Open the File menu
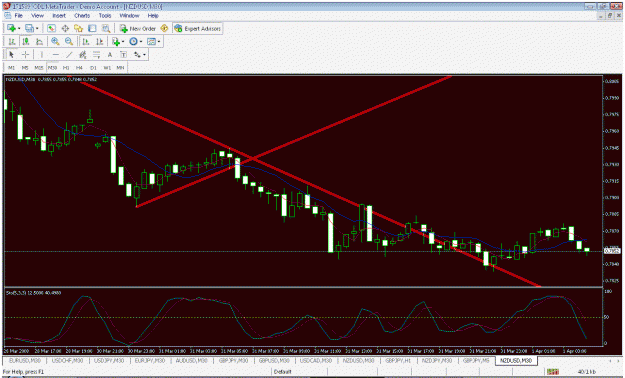The width and height of the screenshot is (625, 378). (18, 16)
